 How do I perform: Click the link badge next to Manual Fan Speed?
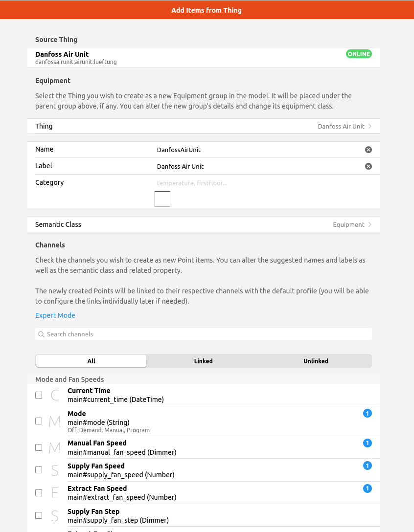[x=368, y=443]
